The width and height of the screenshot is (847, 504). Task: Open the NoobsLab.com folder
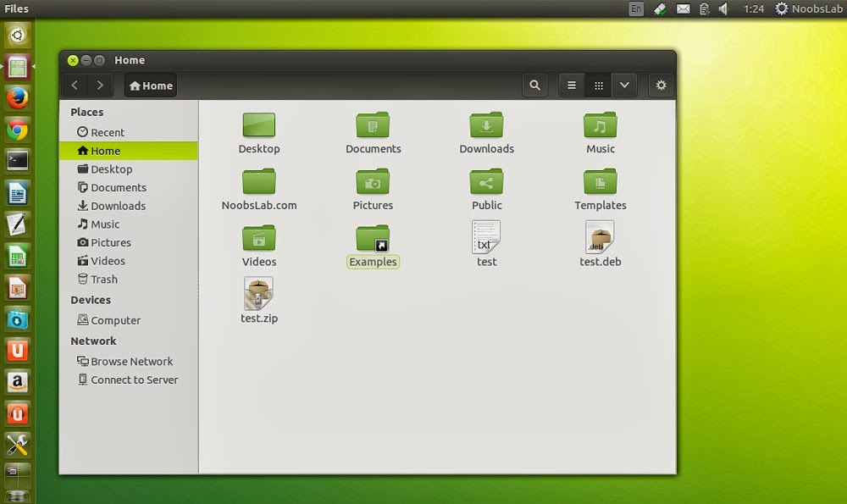(258, 181)
